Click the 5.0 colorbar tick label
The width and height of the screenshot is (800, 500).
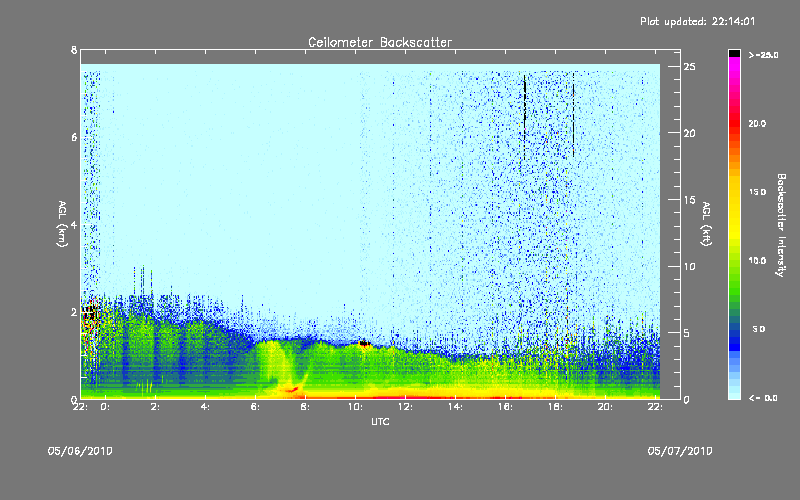pos(759,330)
